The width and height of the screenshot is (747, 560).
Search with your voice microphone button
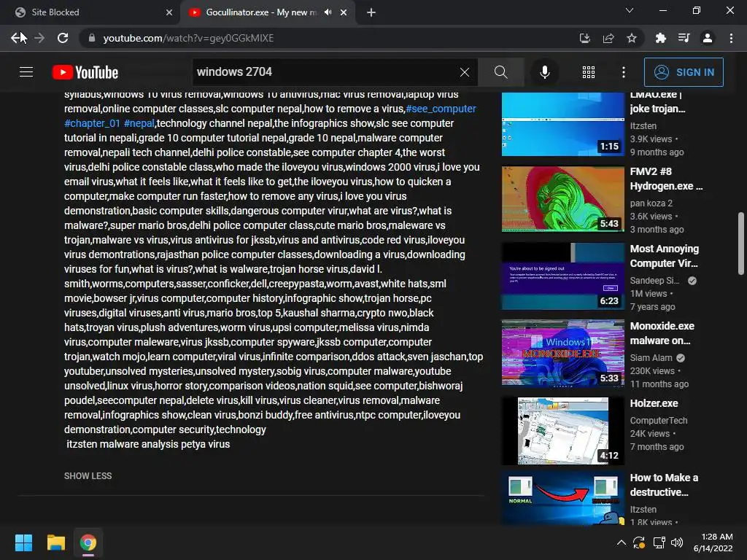[544, 72]
